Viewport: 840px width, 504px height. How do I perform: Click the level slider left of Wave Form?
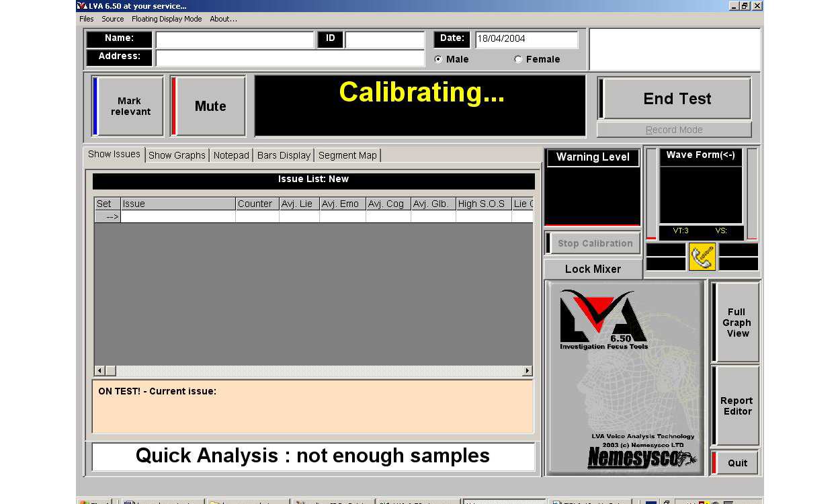point(651,194)
